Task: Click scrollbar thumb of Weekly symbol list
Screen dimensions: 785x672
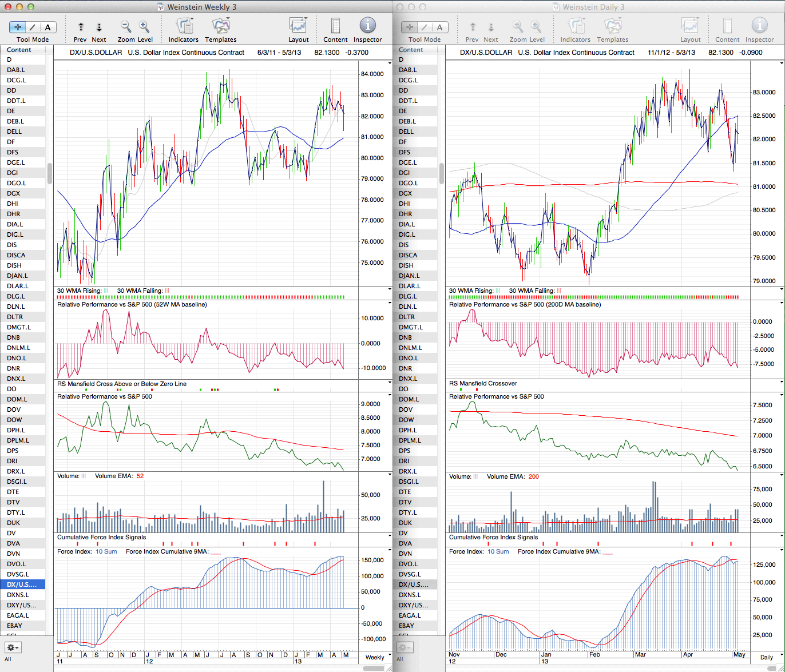Action: [50, 173]
